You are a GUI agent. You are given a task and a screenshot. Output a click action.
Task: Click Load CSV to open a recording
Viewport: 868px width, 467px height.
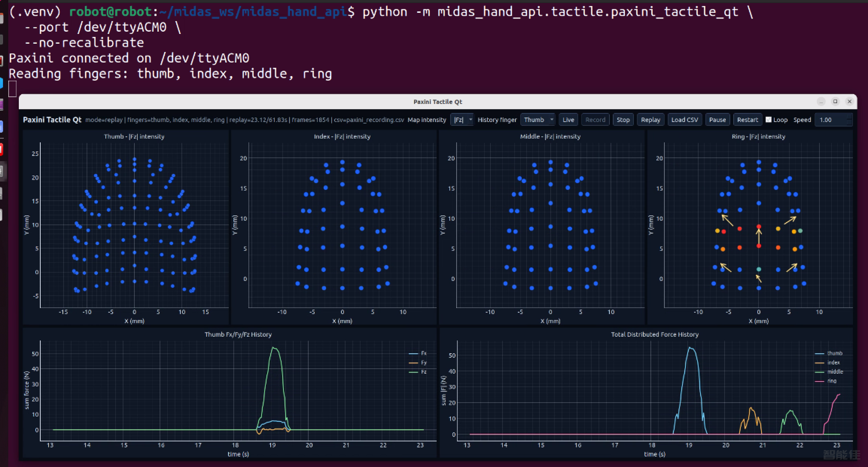(684, 120)
